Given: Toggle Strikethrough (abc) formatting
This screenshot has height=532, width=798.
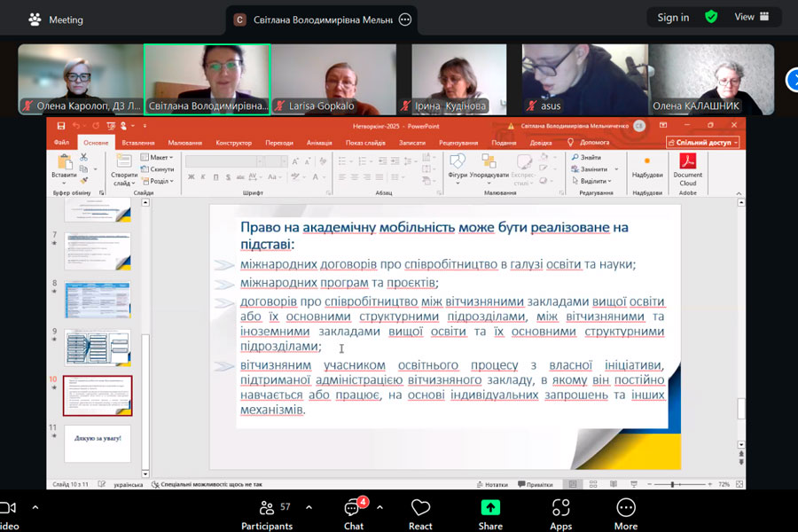Looking at the screenshot, I should click(x=240, y=177).
